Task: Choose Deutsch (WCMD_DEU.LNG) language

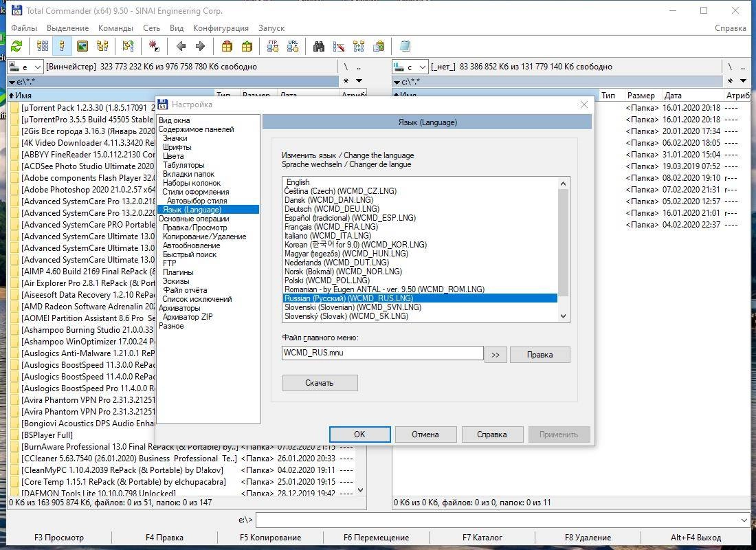Action: pos(332,209)
